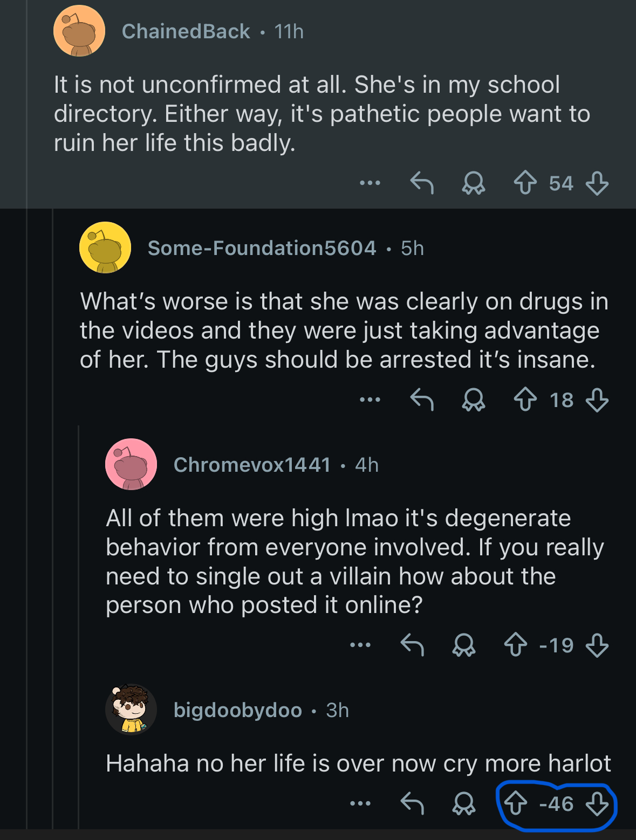Upvote Some-Foundation5604's comment
This screenshot has width=636, height=840.
click(x=525, y=400)
